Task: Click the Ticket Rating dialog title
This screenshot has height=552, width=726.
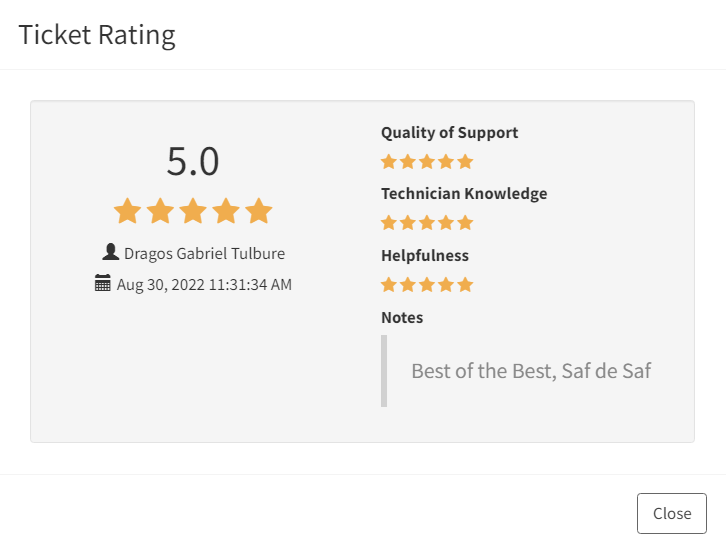Action: [x=97, y=35]
